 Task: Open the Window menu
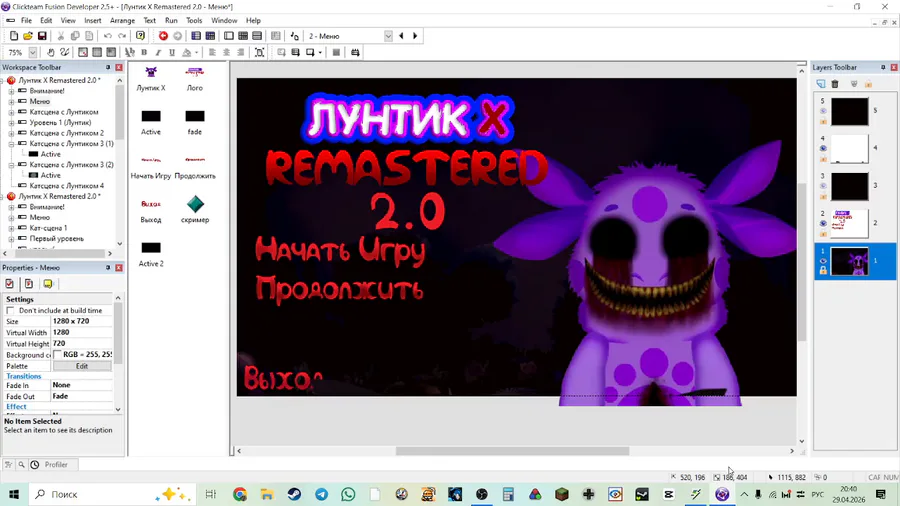click(x=224, y=20)
